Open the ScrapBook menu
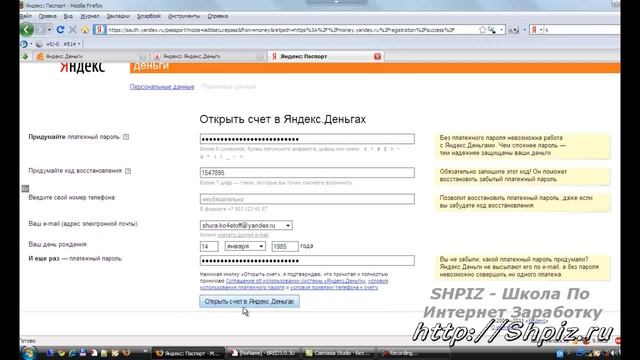Viewport: 640px width, 360px height. 149,16
